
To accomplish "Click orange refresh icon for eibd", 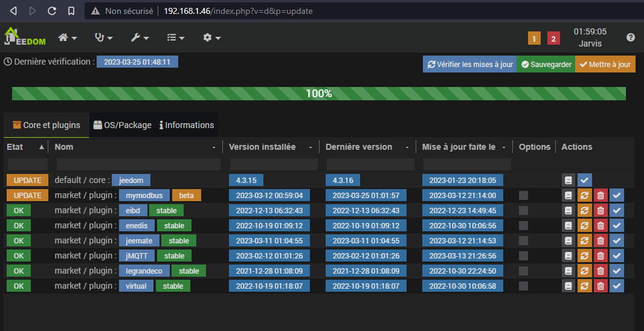I will [584, 210].
